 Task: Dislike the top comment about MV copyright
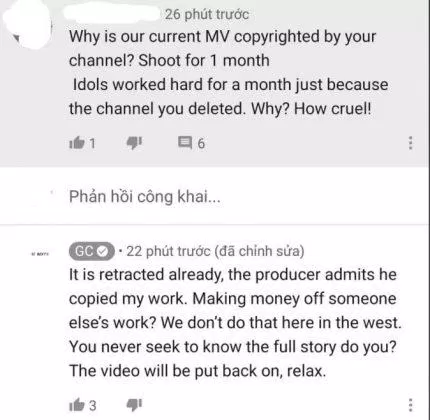(134, 143)
